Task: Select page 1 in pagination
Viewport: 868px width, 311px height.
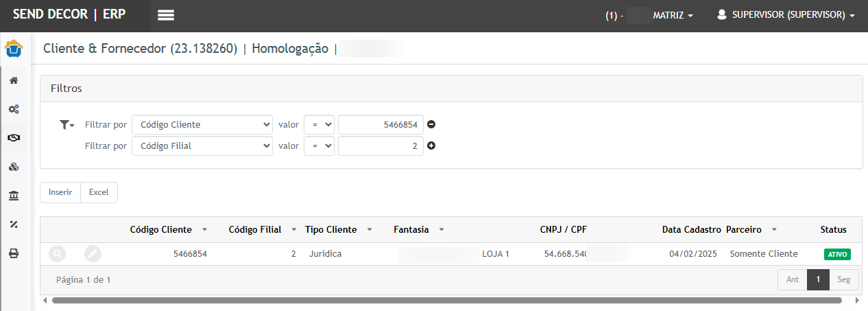Action: [x=818, y=280]
